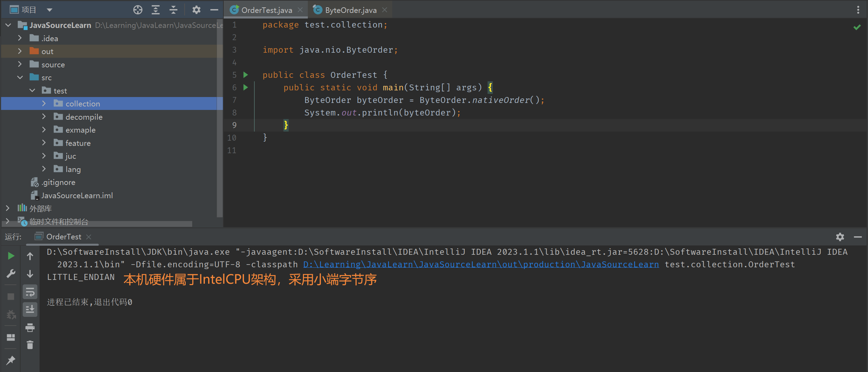The width and height of the screenshot is (868, 372).
Task: Open the run panel settings gear
Action: 840,237
